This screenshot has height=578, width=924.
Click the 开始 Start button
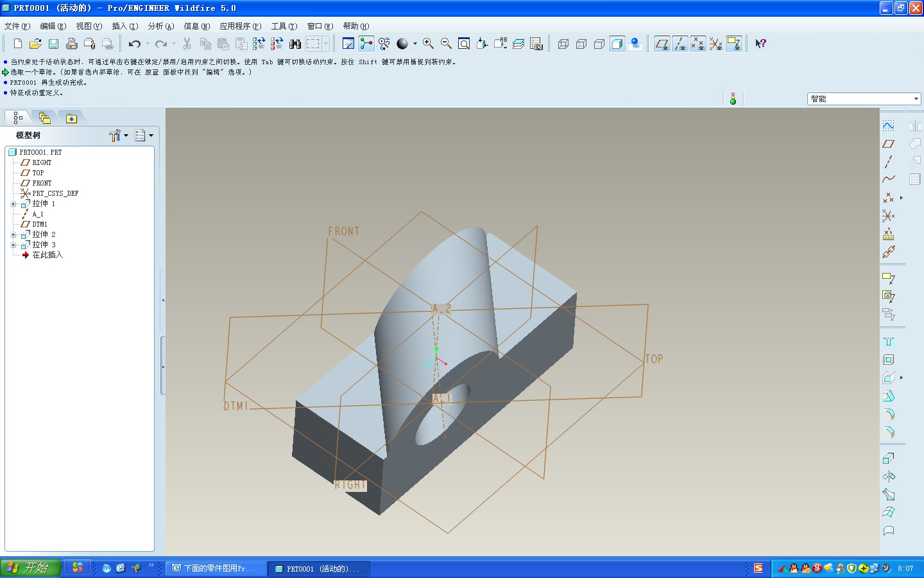30,568
